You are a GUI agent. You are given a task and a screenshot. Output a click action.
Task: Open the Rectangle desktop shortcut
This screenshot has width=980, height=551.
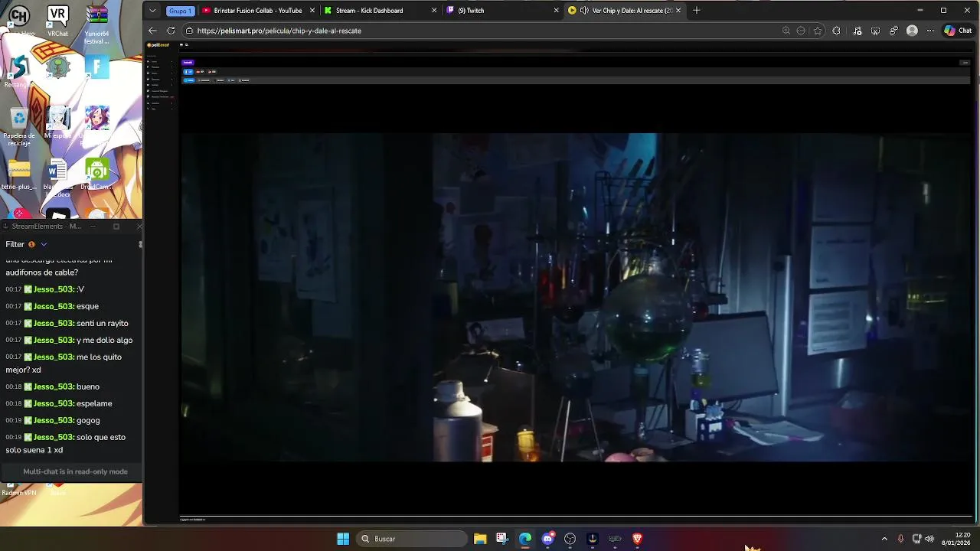coord(18,73)
